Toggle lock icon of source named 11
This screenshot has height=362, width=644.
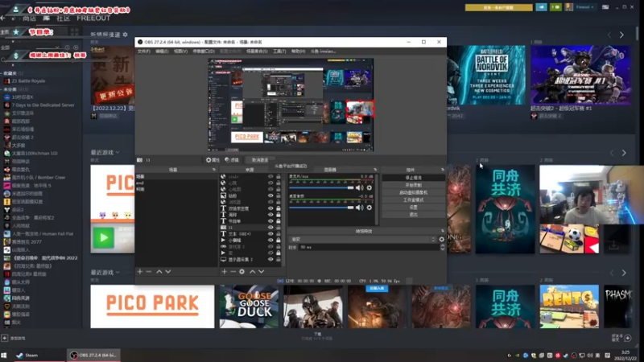(x=279, y=228)
